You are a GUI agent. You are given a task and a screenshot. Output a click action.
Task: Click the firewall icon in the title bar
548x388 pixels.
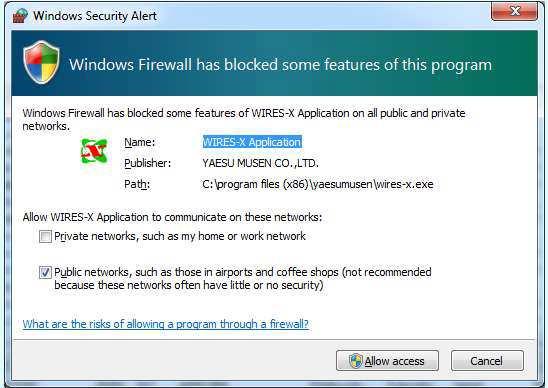point(20,16)
